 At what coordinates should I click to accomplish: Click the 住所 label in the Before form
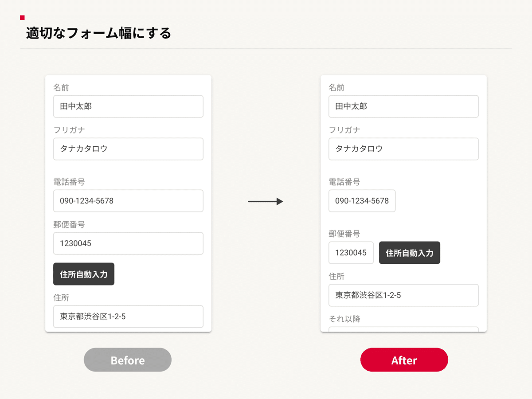(61, 297)
